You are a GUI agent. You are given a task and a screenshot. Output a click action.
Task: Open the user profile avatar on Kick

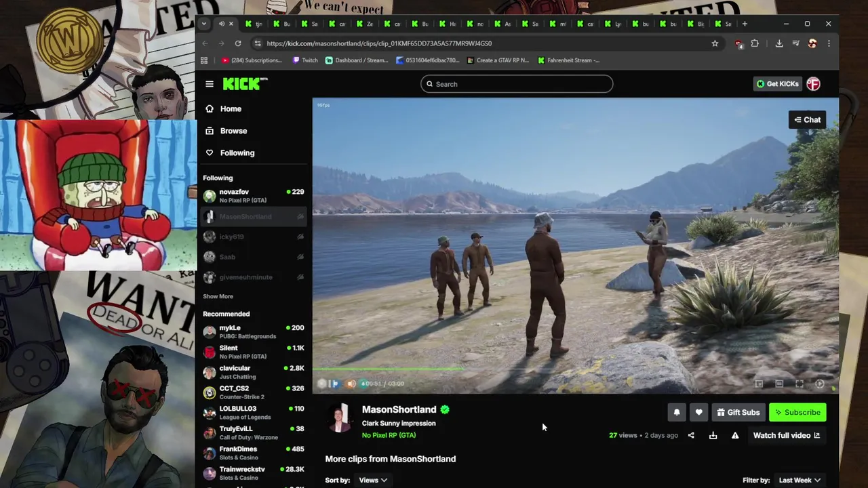(814, 84)
